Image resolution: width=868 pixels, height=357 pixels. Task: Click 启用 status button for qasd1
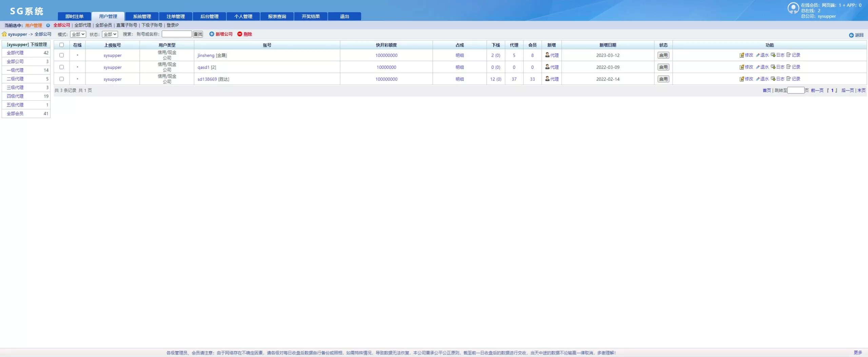pyautogui.click(x=663, y=67)
